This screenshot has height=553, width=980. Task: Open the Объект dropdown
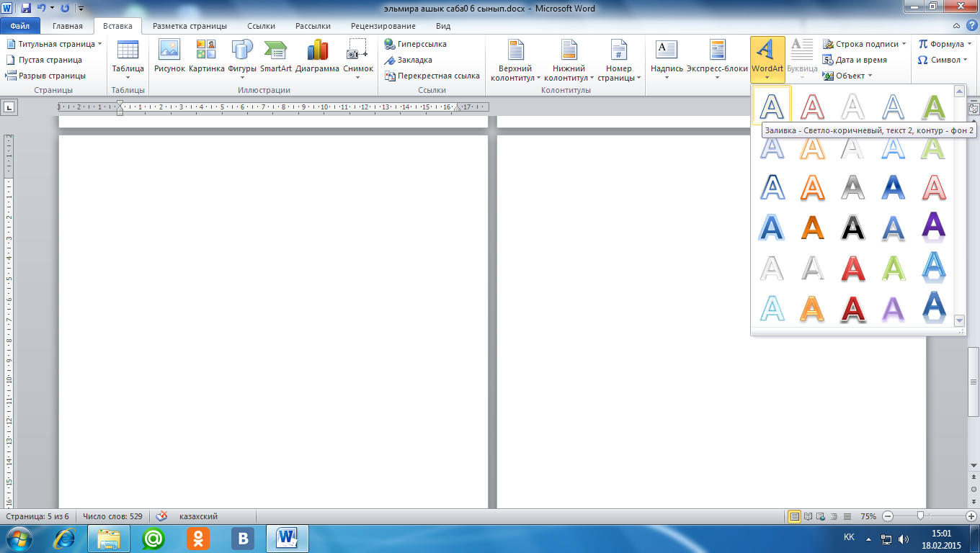(848, 76)
